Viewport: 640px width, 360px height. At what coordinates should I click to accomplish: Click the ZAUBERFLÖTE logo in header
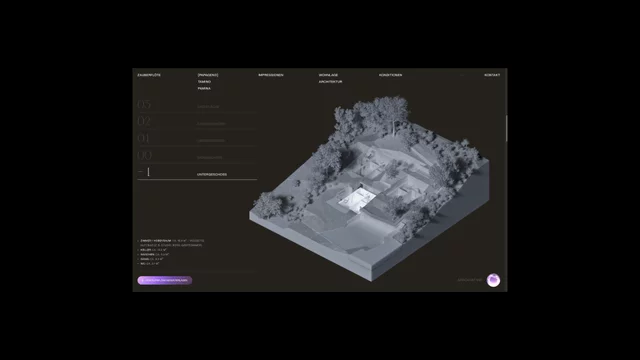pos(149,75)
